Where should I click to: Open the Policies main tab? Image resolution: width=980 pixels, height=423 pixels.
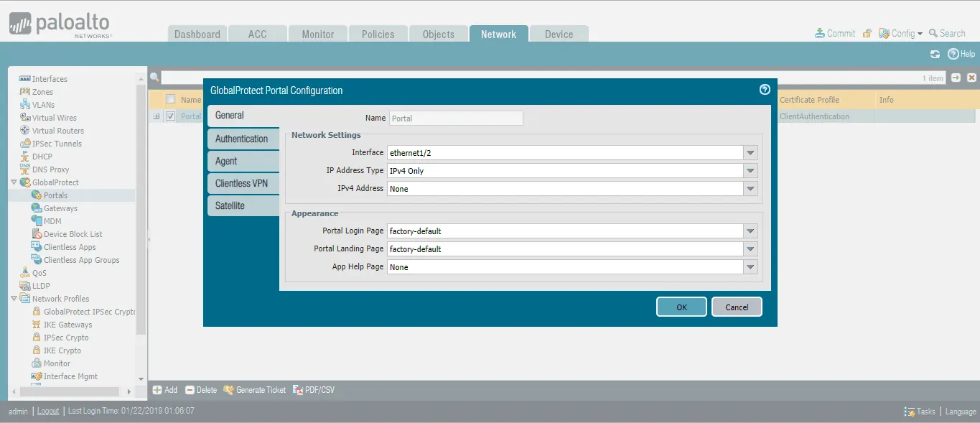click(378, 34)
